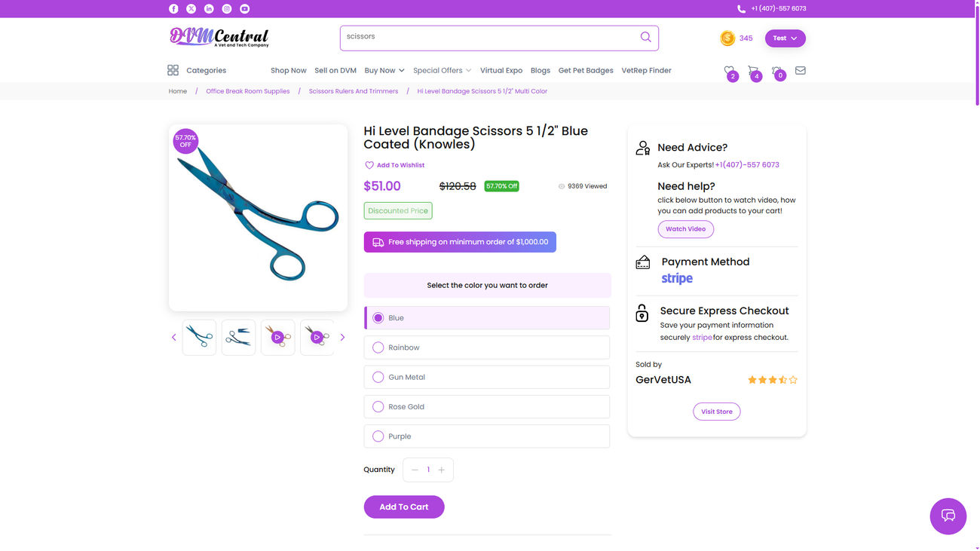The height and width of the screenshot is (551, 980).
Task: Open the Special Offers dropdown
Action: point(442,71)
